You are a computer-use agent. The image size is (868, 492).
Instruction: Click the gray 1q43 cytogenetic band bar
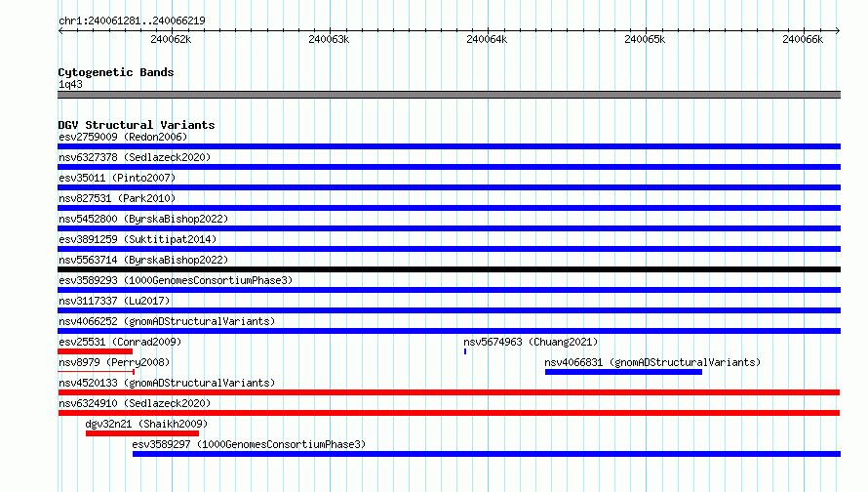[449, 95]
